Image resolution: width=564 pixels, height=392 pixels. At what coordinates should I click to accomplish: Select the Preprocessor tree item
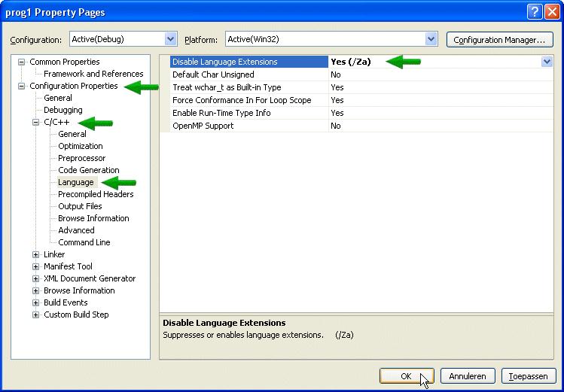[82, 158]
